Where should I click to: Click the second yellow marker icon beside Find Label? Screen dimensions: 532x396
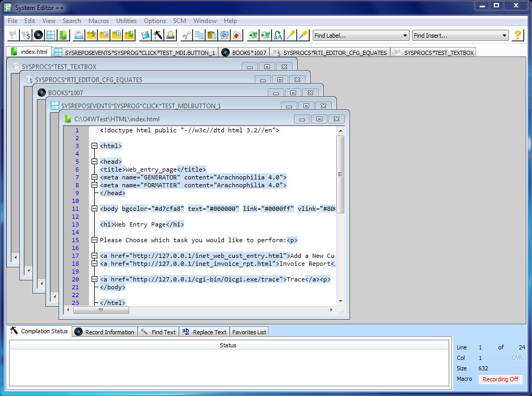click(x=303, y=35)
